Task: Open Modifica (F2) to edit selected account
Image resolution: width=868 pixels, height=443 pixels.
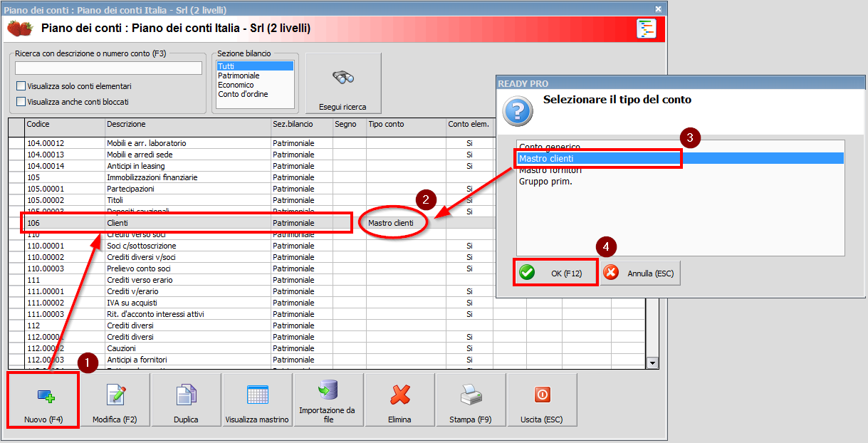Action: (115, 400)
